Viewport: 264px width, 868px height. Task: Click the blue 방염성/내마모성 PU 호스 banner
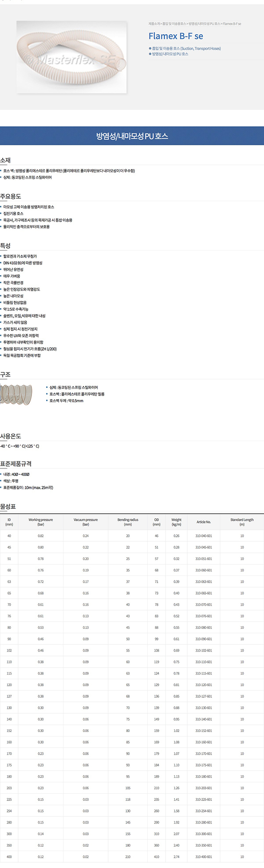[x=132, y=136]
